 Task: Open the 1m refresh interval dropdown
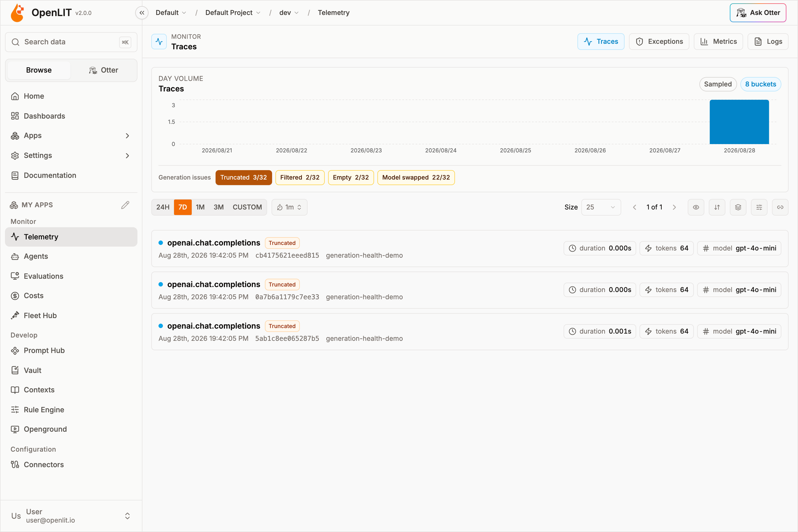(289, 207)
